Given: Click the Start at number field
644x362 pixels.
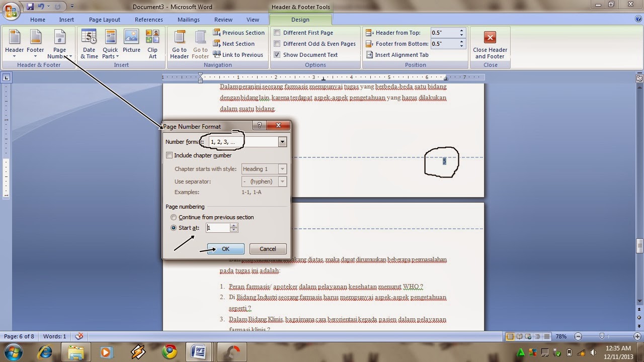Looking at the screenshot, I should click(x=218, y=228).
